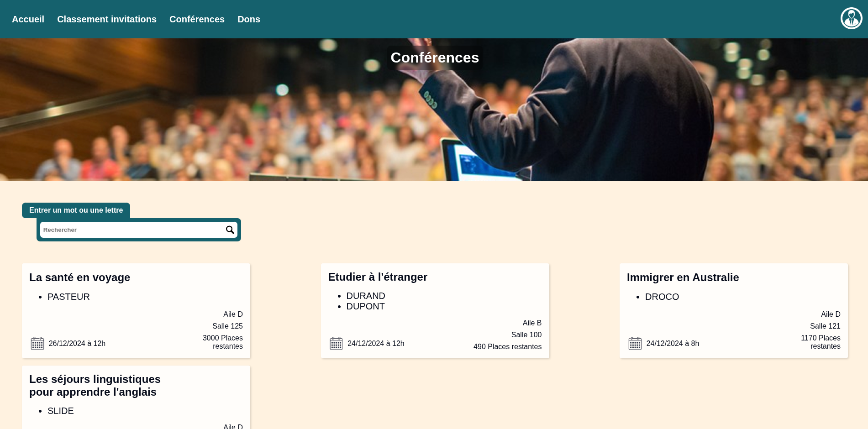This screenshot has height=429, width=868.
Task: Open the Etudier à l'étranger conference title
Action: click(378, 277)
